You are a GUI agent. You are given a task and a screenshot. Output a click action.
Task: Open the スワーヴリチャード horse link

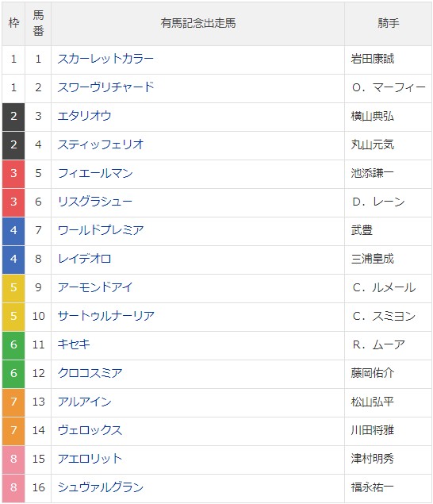(x=105, y=87)
